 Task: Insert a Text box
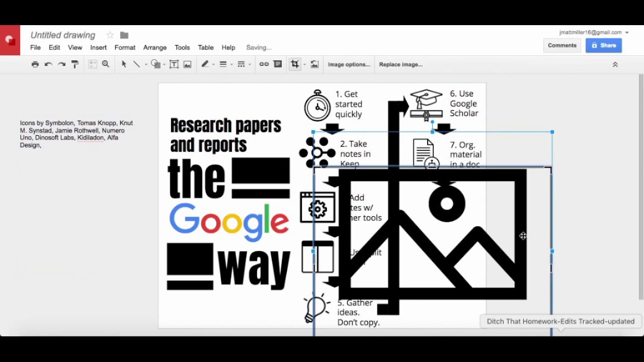coord(174,64)
